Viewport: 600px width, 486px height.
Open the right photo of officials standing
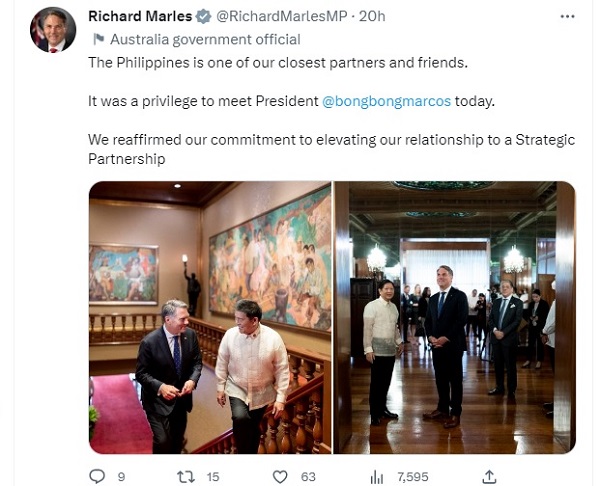point(454,317)
